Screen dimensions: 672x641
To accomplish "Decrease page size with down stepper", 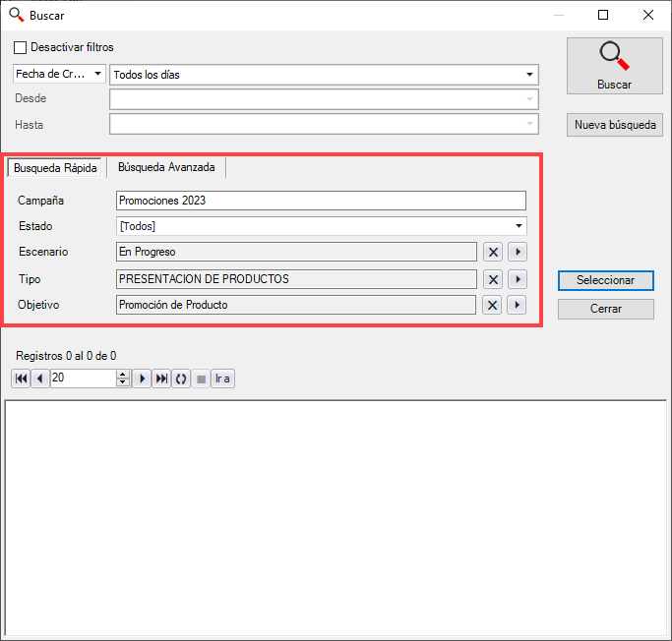I will (123, 382).
